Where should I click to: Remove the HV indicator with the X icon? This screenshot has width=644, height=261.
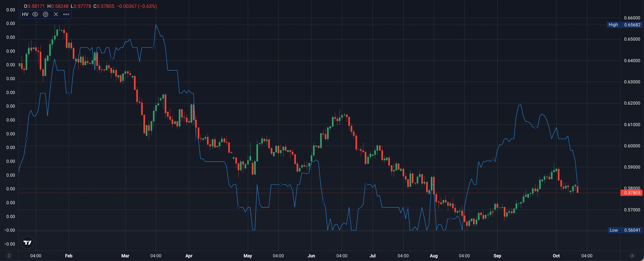(x=56, y=14)
